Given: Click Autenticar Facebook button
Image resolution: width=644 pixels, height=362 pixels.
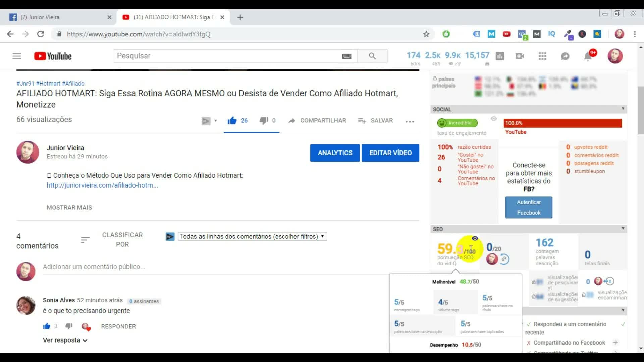Looking at the screenshot, I should (x=529, y=207).
